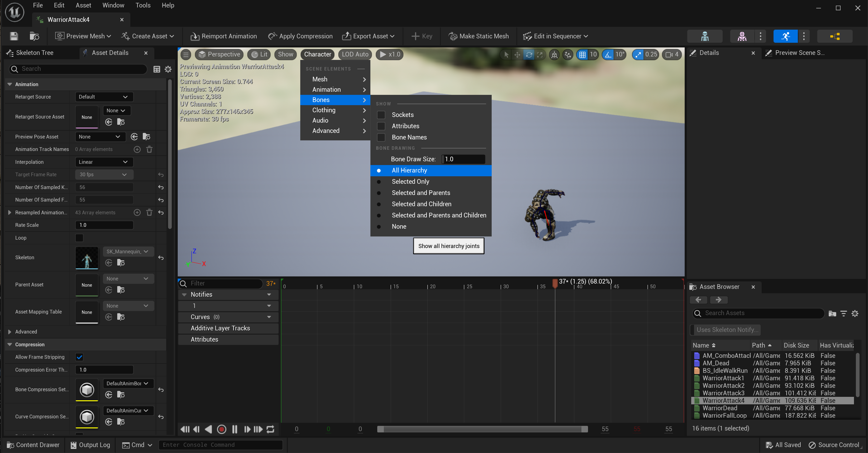
Task: Activate rotate gizmo in viewport toolbar
Action: 529,55
